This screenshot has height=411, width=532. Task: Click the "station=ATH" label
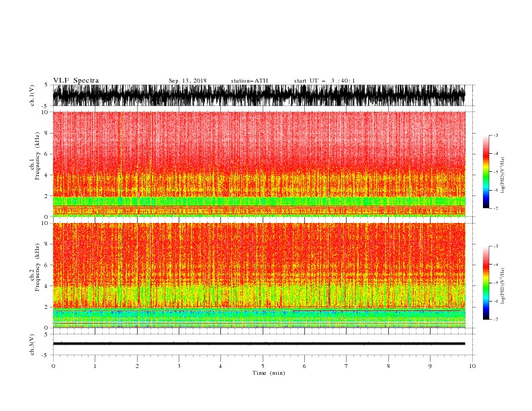(249, 81)
